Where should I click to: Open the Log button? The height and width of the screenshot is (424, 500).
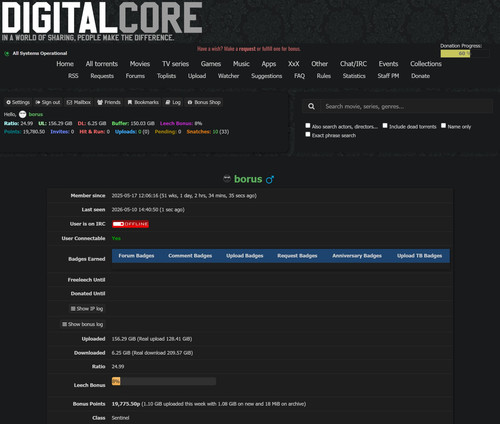coord(173,102)
